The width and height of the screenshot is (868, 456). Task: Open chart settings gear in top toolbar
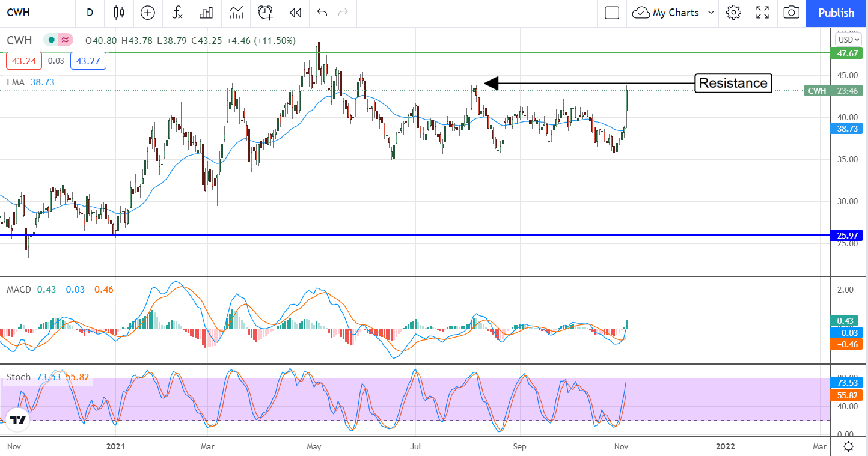tap(733, 13)
